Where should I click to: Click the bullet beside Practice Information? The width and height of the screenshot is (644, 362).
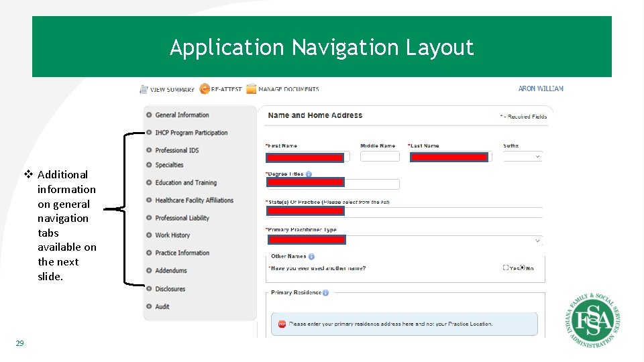pyautogui.click(x=149, y=253)
